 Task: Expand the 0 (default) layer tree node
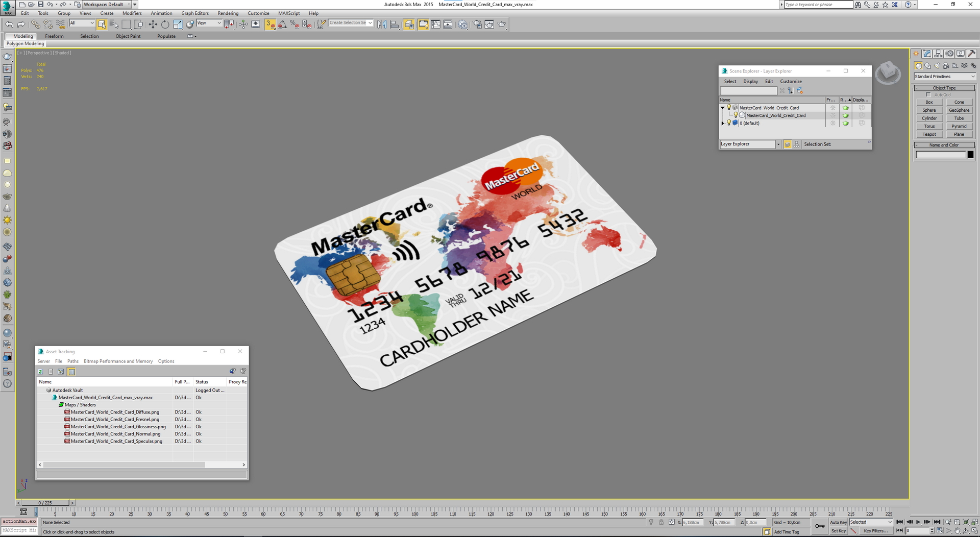tap(723, 123)
